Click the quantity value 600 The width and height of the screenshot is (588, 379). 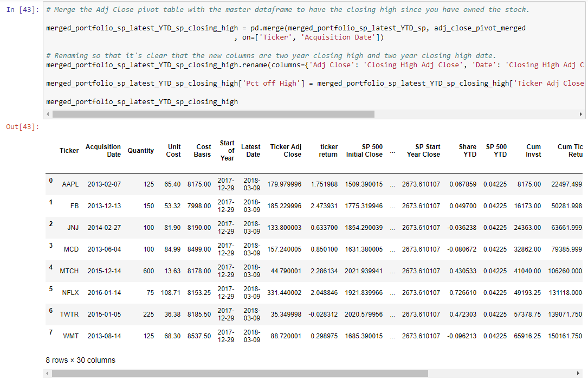pyautogui.click(x=148, y=271)
